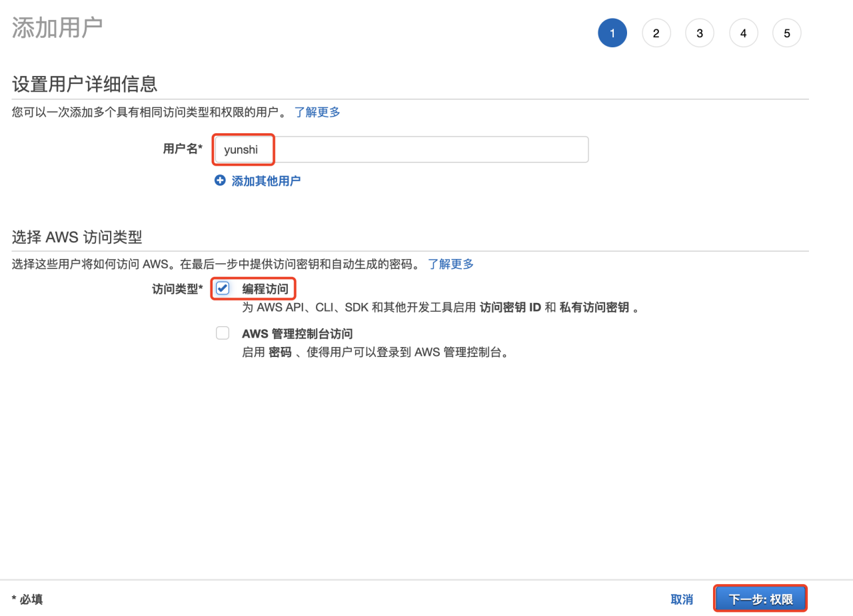Screen dimensions: 853x616
Task: Uncheck the 编程访问 checkbox
Action: click(x=223, y=288)
